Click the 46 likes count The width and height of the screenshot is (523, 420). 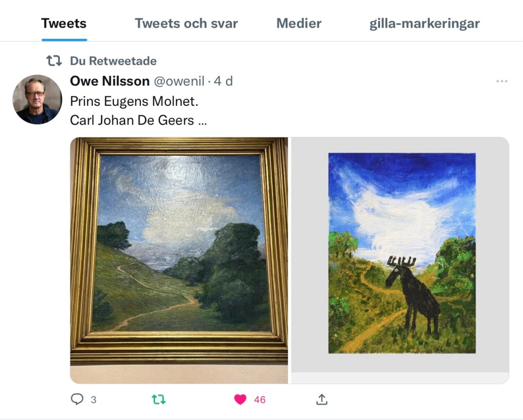pyautogui.click(x=259, y=400)
